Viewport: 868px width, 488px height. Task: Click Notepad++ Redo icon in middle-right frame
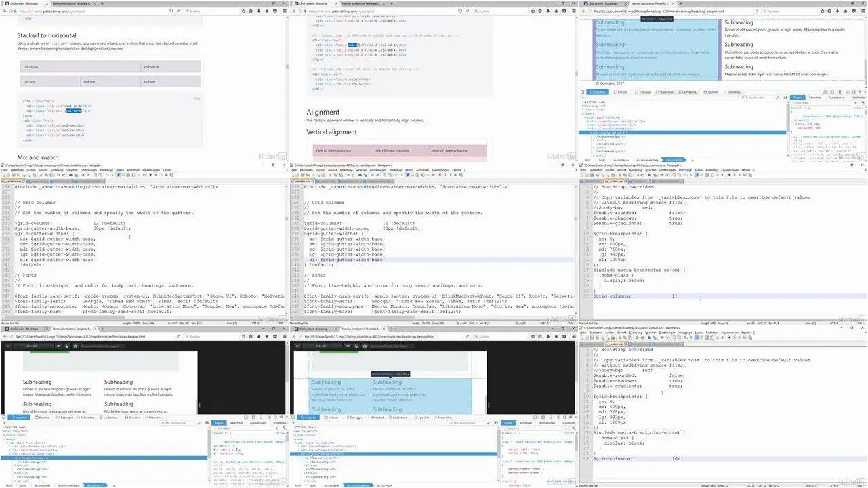643,176
